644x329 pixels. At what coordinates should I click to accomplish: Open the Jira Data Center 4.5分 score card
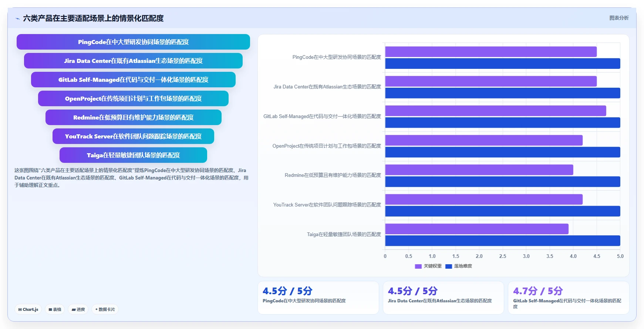[443, 298]
